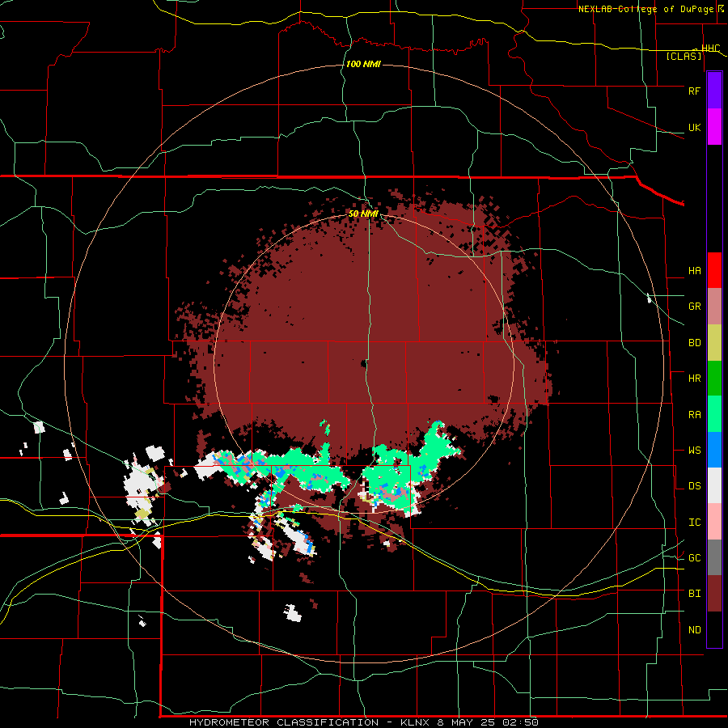This screenshot has width=728, height=728.
Task: Click the magenta UK color swatch in legend
Action: click(x=714, y=127)
